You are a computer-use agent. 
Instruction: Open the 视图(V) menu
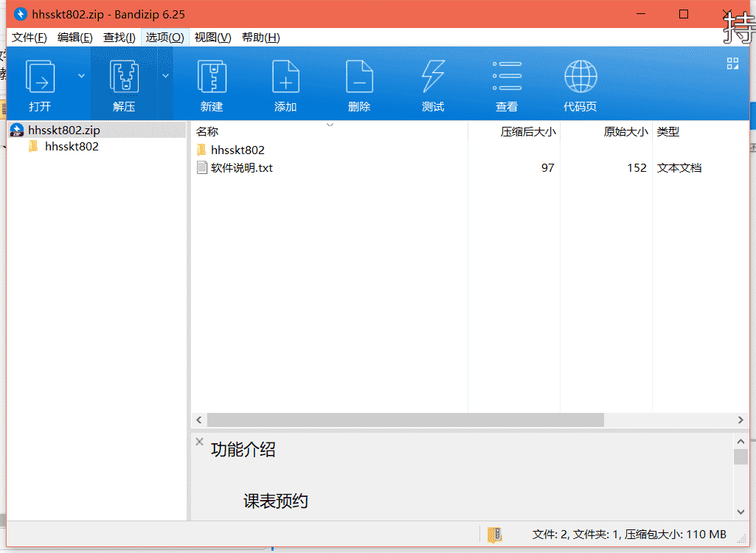(x=212, y=38)
